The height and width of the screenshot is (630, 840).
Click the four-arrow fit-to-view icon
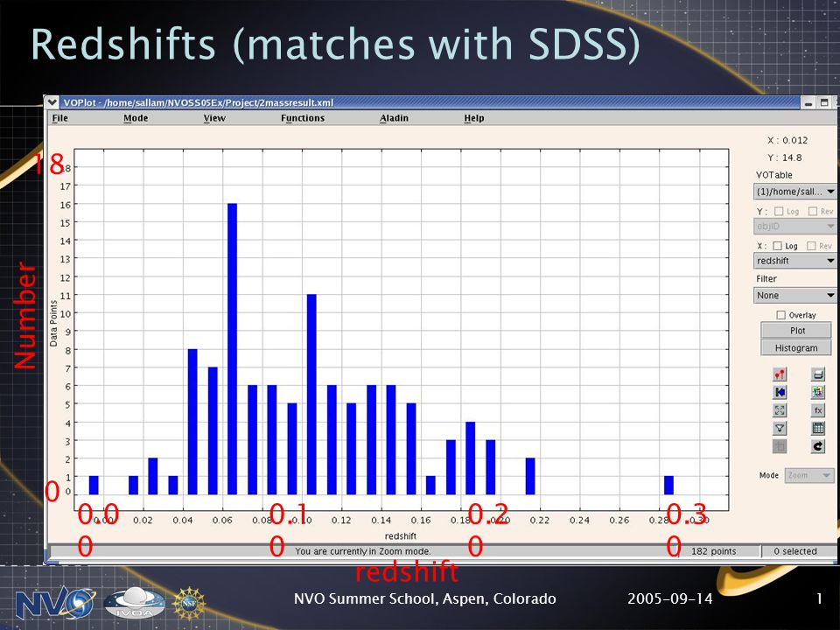[x=780, y=410]
